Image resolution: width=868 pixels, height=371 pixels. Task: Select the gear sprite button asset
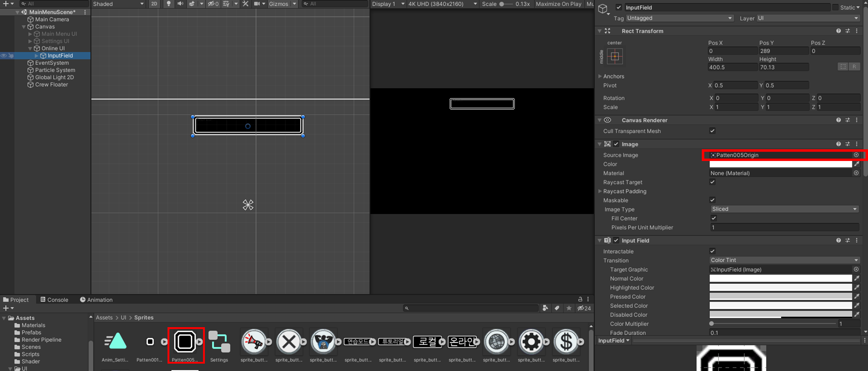[531, 342]
